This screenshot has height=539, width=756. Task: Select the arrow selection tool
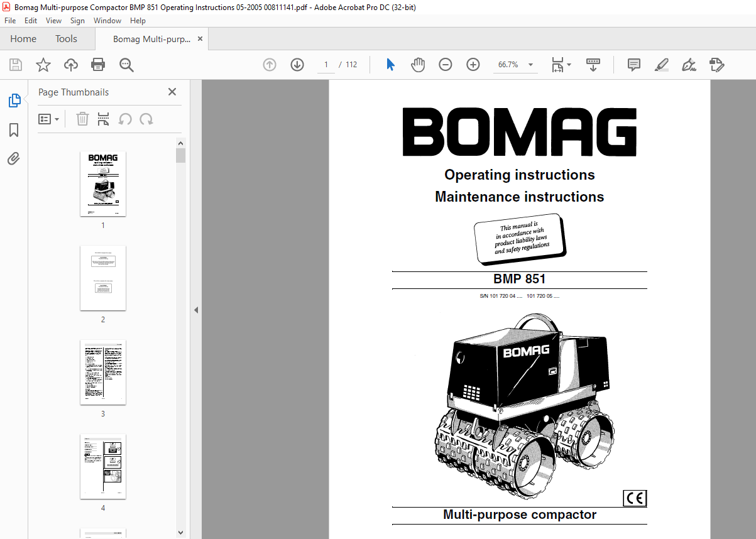click(390, 65)
